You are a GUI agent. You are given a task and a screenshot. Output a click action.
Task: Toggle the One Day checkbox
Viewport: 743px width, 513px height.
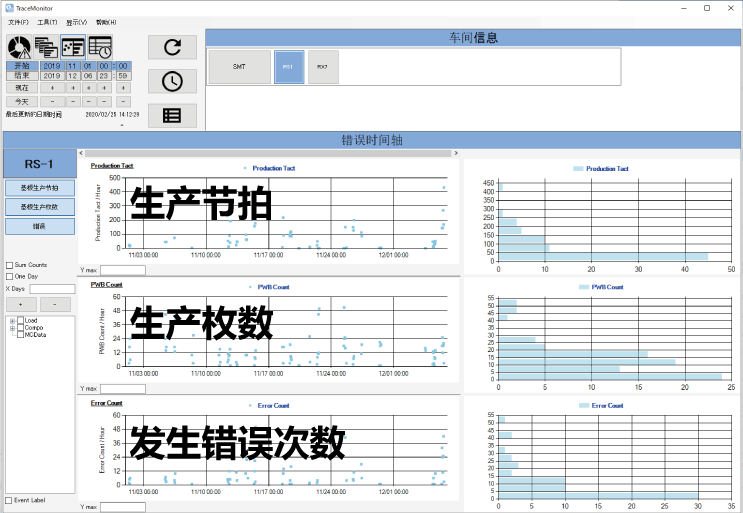point(10,276)
